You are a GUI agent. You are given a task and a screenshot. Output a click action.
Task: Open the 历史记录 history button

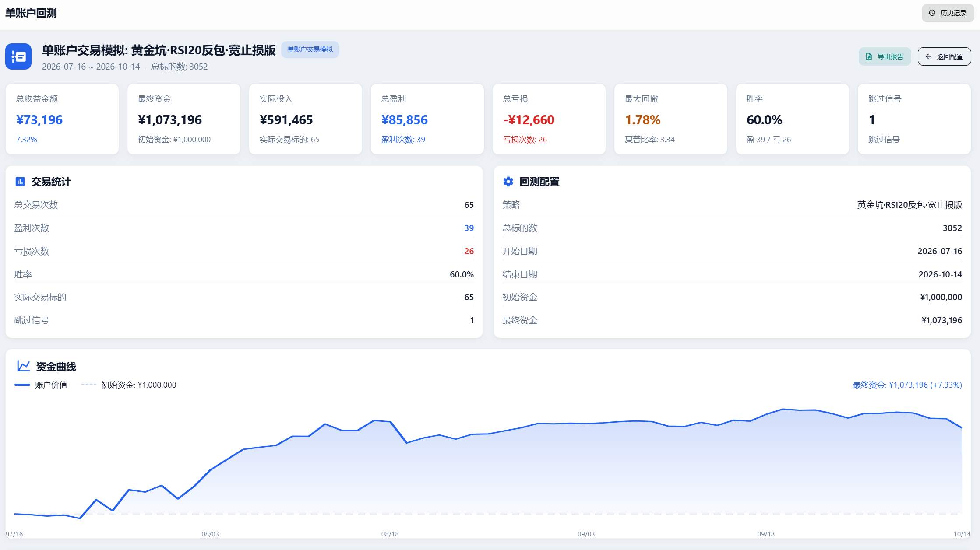click(x=948, y=13)
